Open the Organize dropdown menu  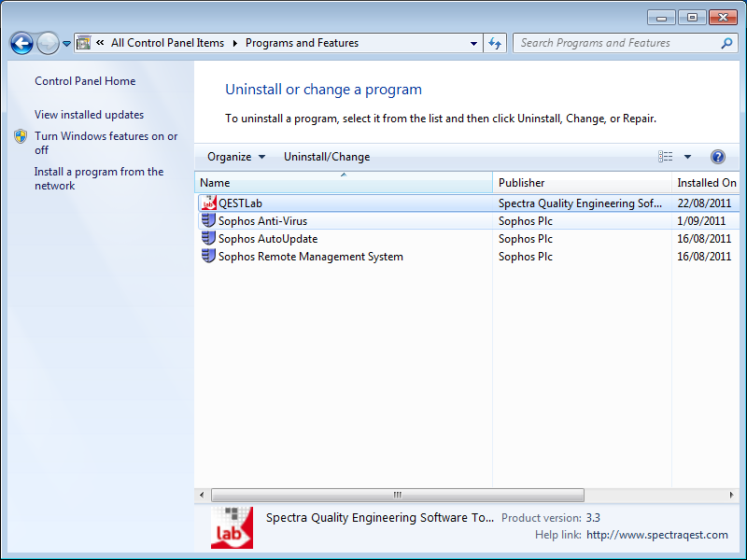pyautogui.click(x=236, y=157)
